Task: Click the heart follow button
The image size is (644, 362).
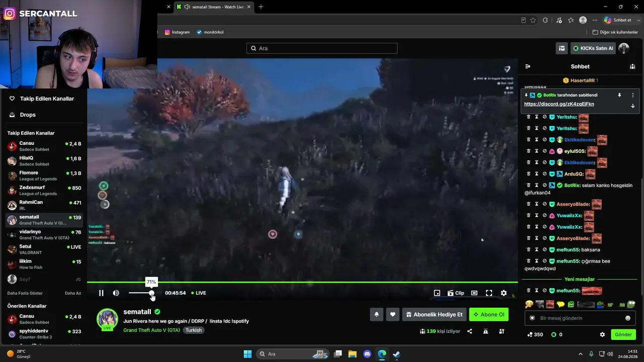Action: tap(393, 315)
